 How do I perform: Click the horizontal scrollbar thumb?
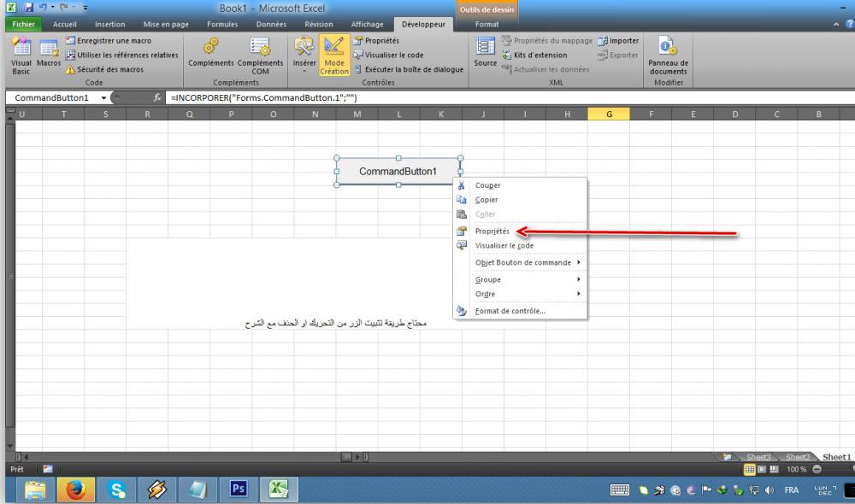click(x=346, y=457)
